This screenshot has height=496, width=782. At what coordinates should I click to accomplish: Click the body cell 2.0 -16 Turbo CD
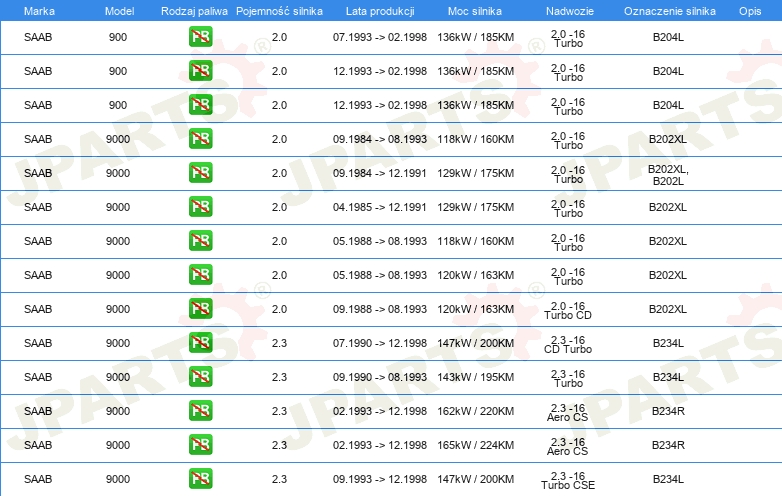pos(568,311)
